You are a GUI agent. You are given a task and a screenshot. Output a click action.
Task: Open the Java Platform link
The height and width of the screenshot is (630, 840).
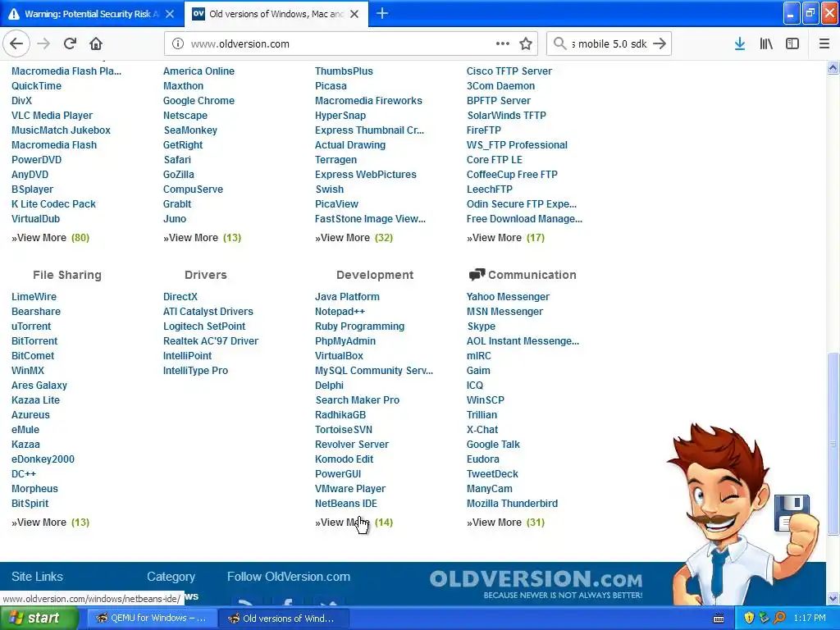(x=347, y=297)
